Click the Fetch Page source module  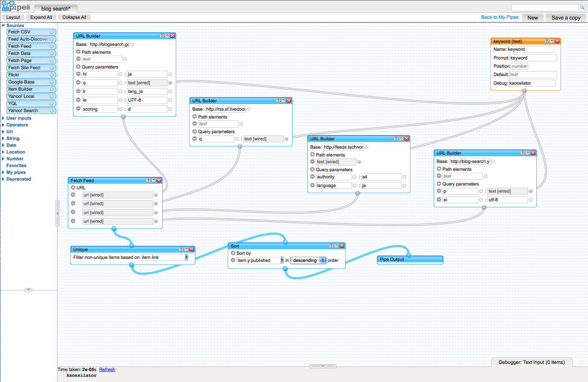pos(31,61)
